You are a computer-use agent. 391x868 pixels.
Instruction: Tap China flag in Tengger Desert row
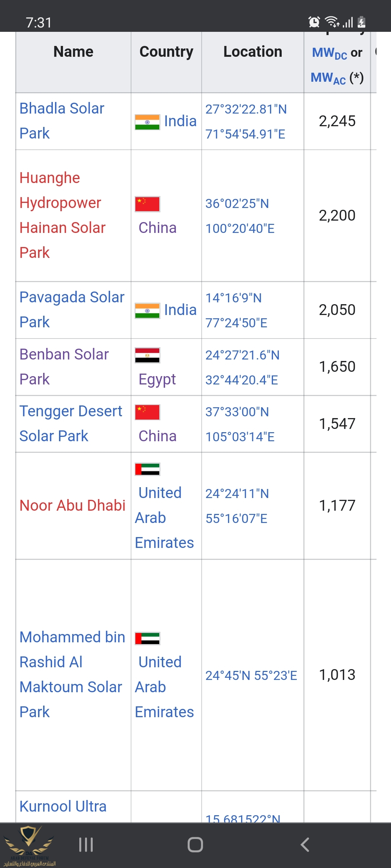pyautogui.click(x=147, y=412)
